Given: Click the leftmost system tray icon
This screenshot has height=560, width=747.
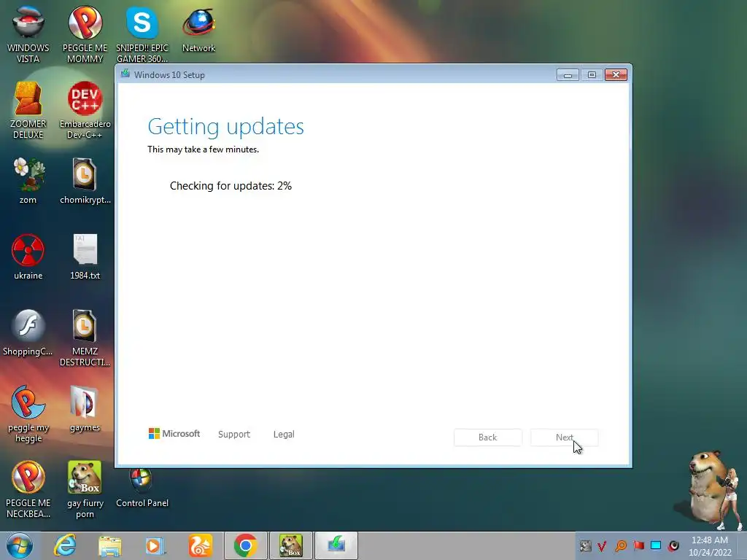Looking at the screenshot, I should 586,545.
